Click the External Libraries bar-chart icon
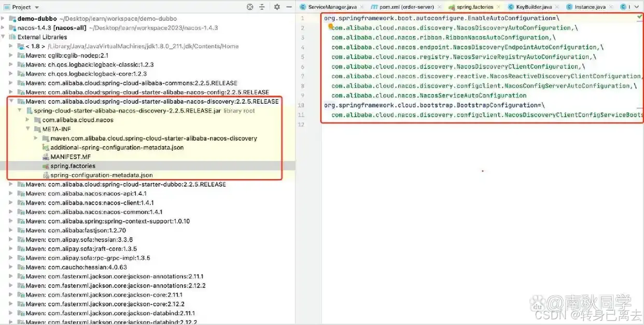Image resolution: width=644 pixels, height=325 pixels. coord(12,37)
